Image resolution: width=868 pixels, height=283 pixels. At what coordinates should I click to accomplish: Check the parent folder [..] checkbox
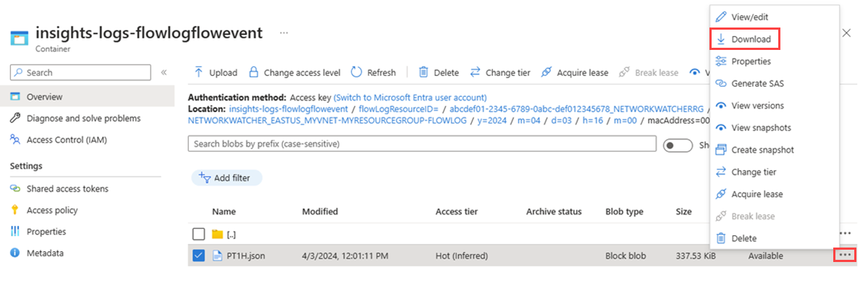(x=199, y=235)
